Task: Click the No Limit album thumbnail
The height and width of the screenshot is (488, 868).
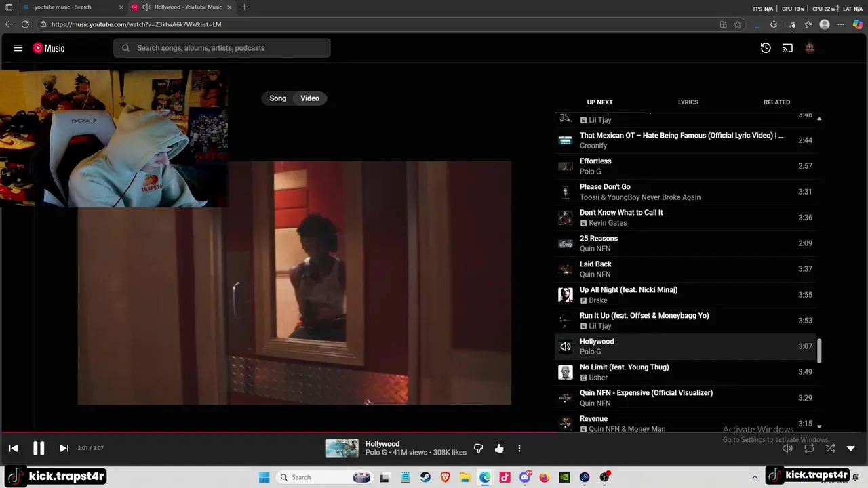Action: tap(565, 372)
